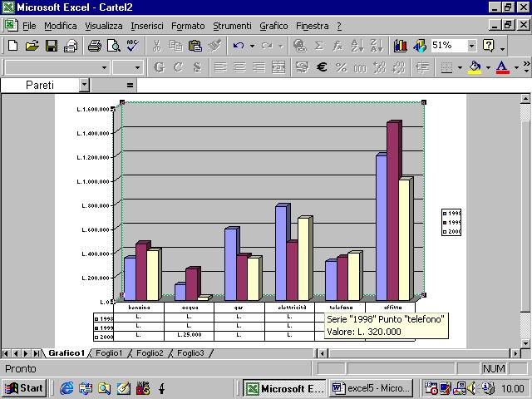The image size is (532, 399).
Task: Click the percent style icon
Action: [x=341, y=67]
